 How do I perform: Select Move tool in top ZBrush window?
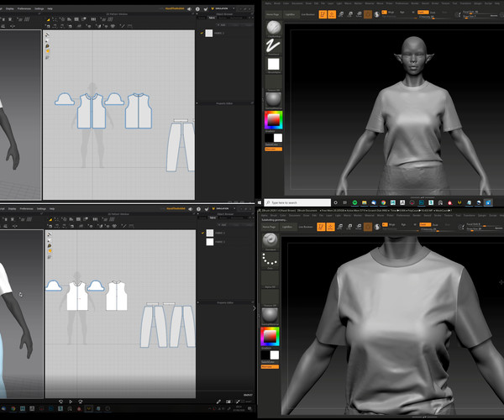click(341, 14)
